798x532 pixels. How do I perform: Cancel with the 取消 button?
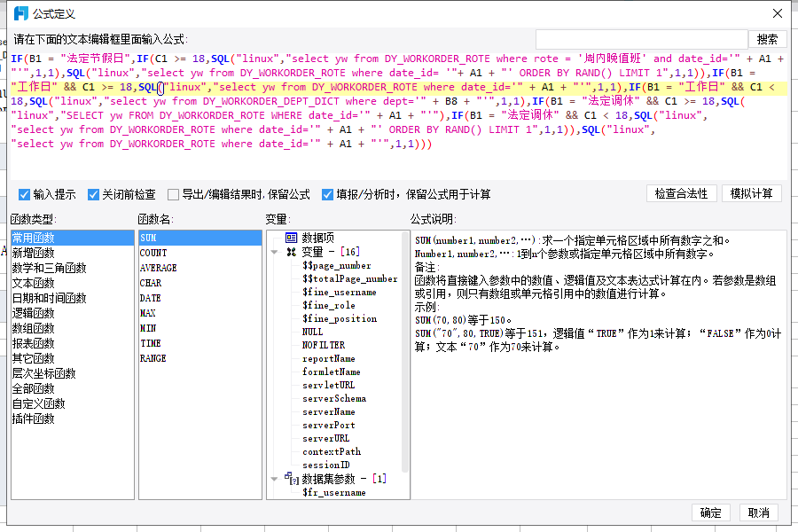758,512
